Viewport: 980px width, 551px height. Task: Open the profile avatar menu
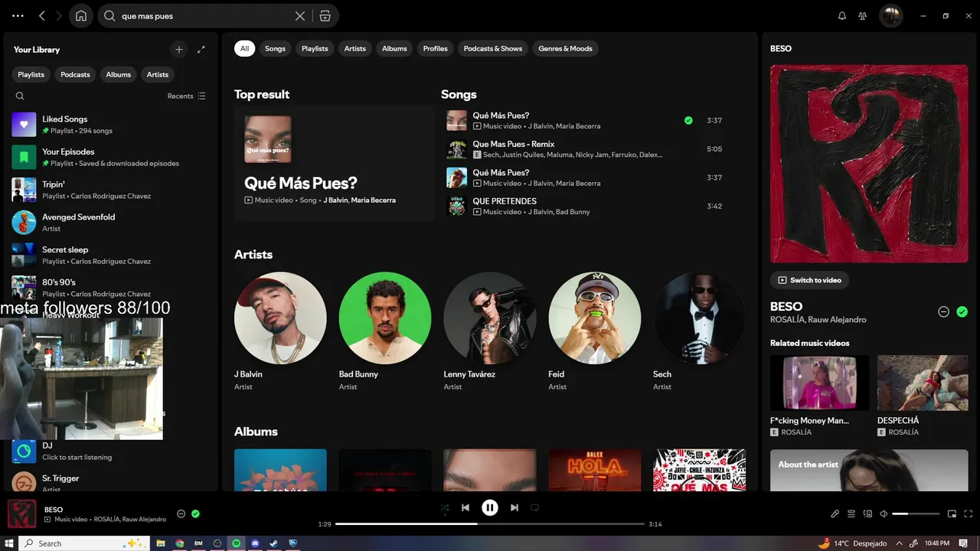890,16
